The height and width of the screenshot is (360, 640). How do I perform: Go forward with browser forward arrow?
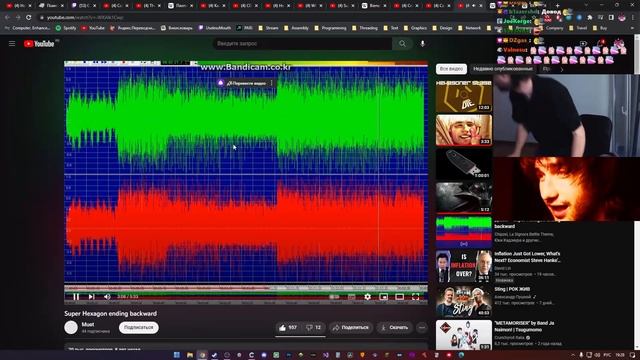click(18, 18)
